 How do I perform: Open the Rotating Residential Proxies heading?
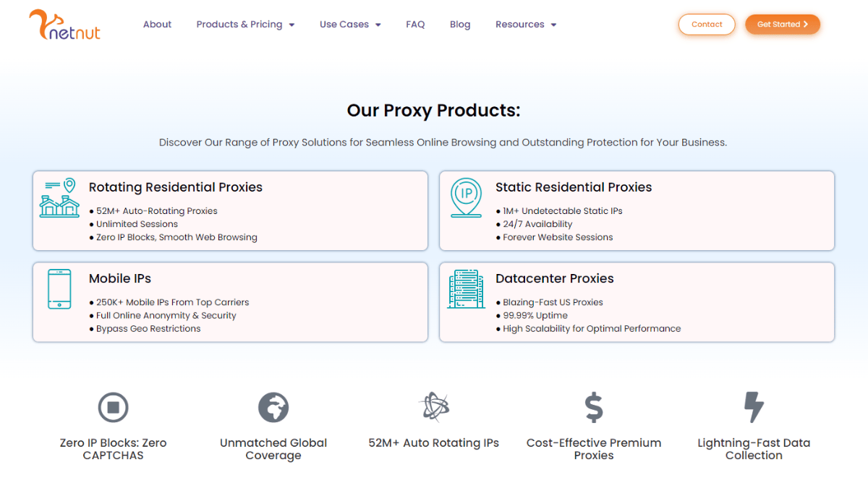tap(176, 187)
